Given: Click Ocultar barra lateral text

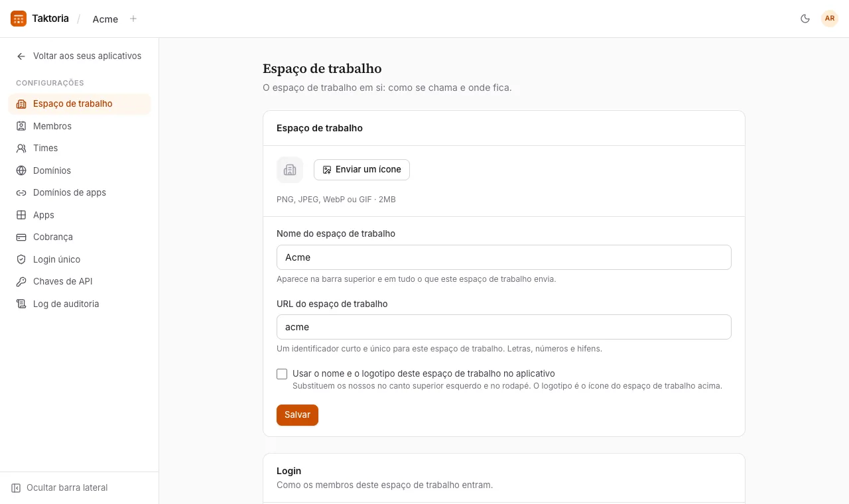Looking at the screenshot, I should tap(67, 488).
